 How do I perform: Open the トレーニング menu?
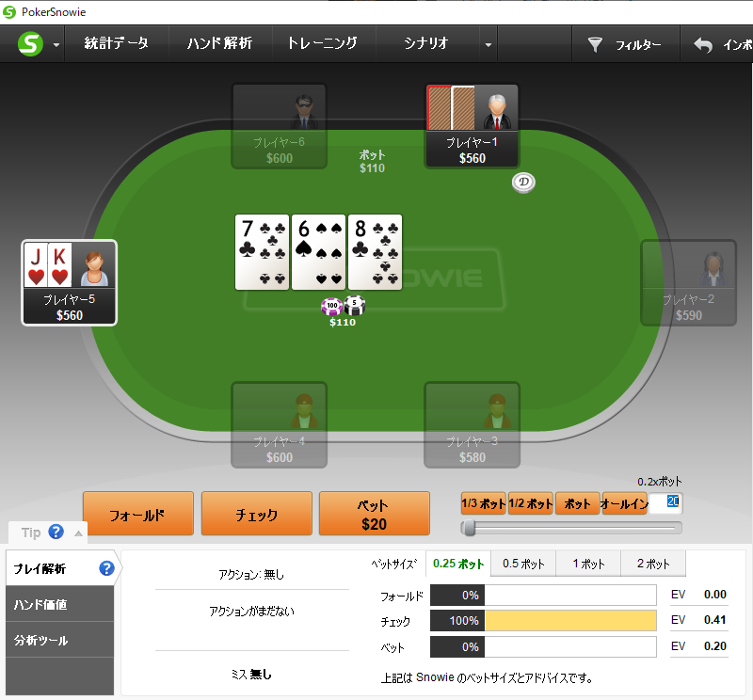coord(322,43)
